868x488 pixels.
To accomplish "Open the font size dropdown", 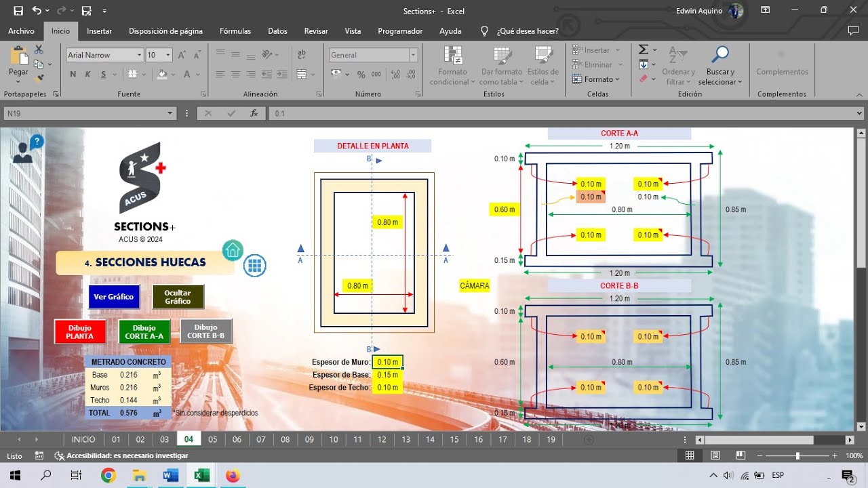I will click(x=168, y=55).
